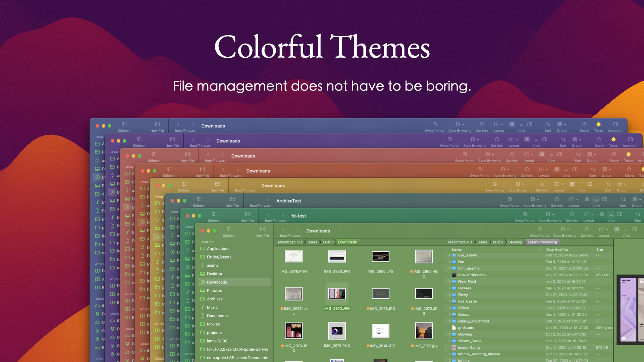Click New File icon in the front window
This screenshot has height=362, width=644.
tap(262, 230)
